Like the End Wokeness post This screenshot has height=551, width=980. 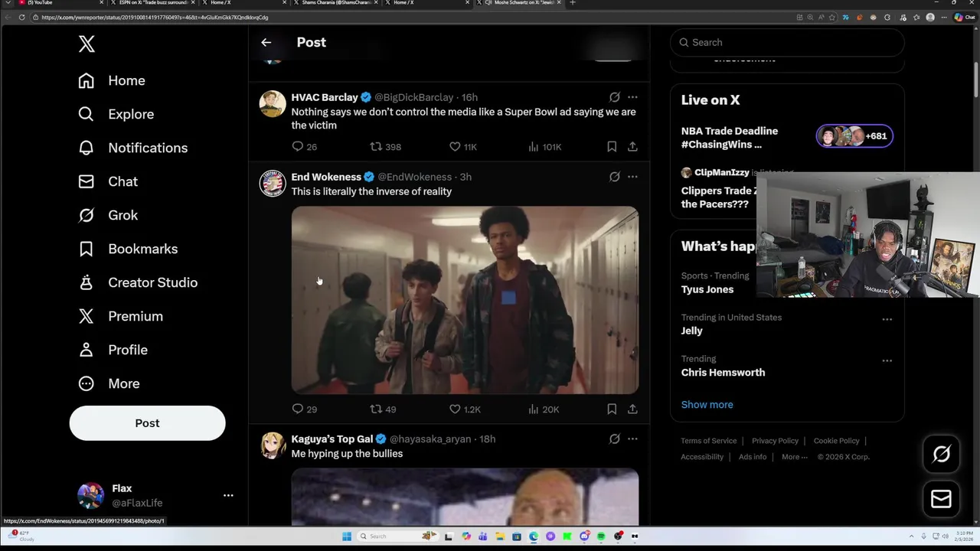(x=455, y=409)
